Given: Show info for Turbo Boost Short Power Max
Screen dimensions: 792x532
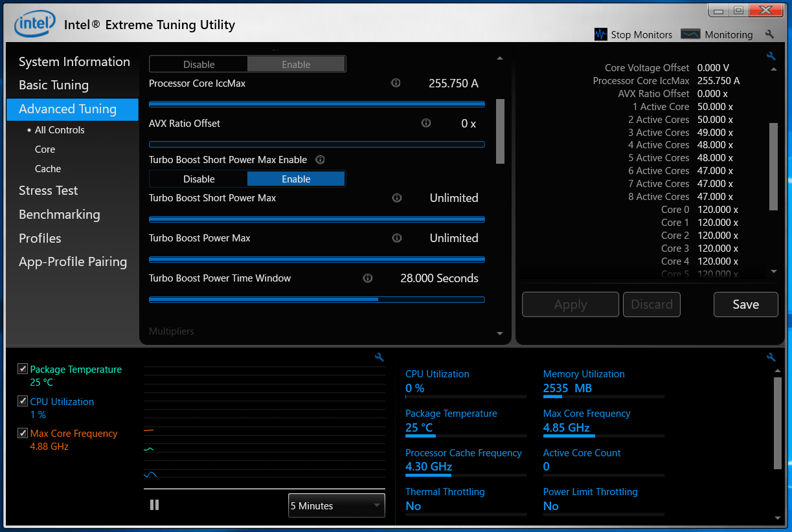Looking at the screenshot, I should (397, 198).
